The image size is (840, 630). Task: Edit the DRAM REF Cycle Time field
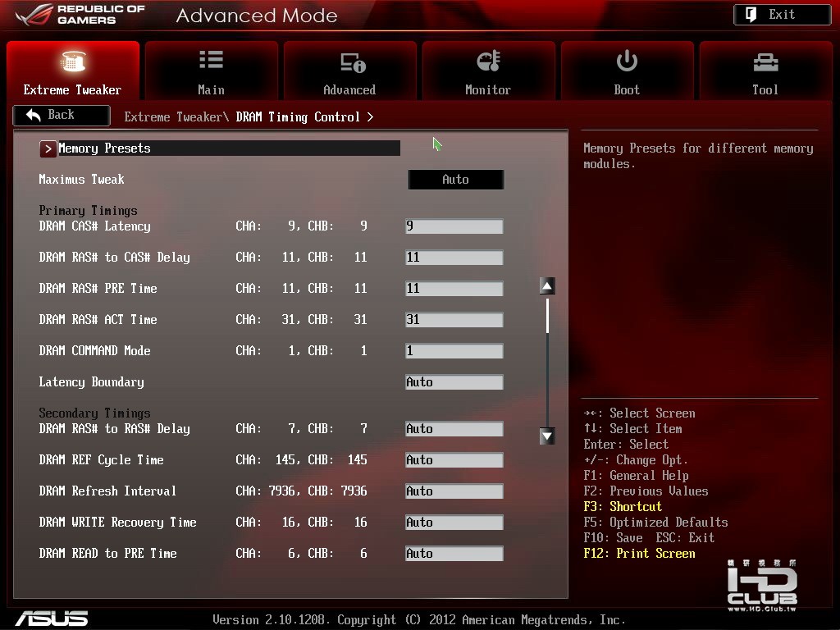click(x=454, y=459)
